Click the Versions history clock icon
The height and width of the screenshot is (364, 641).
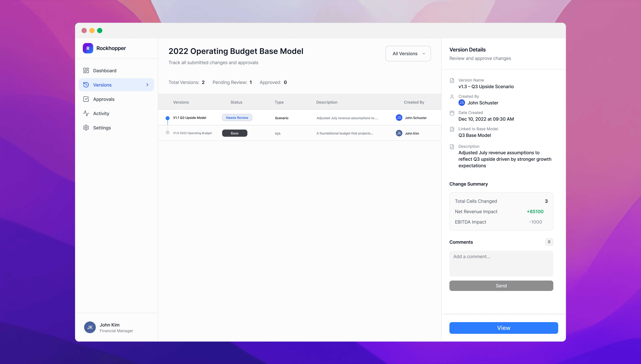pyautogui.click(x=86, y=85)
